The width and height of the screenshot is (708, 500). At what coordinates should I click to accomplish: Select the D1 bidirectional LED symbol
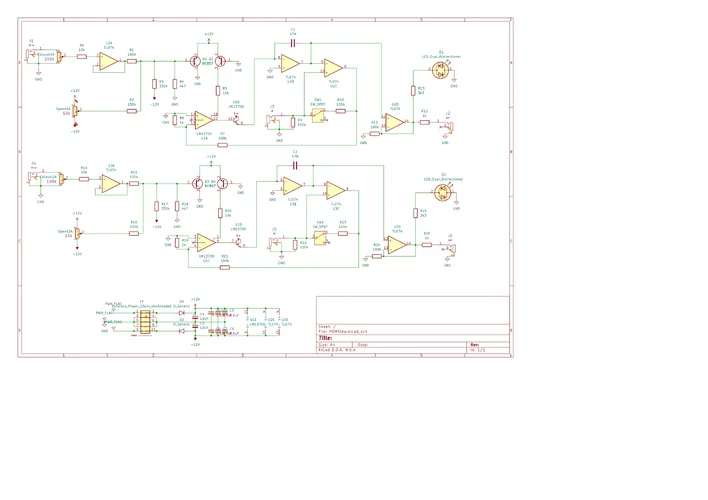point(439,70)
